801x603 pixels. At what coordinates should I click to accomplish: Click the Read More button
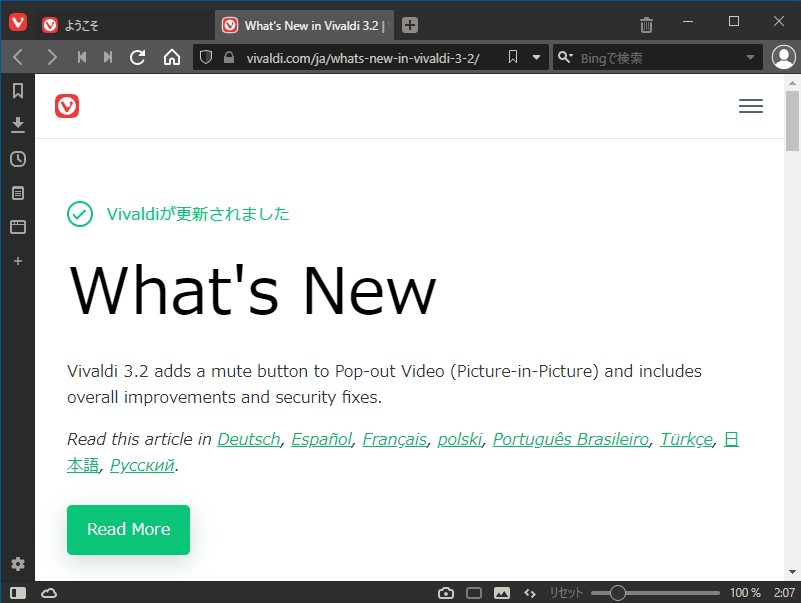(128, 530)
